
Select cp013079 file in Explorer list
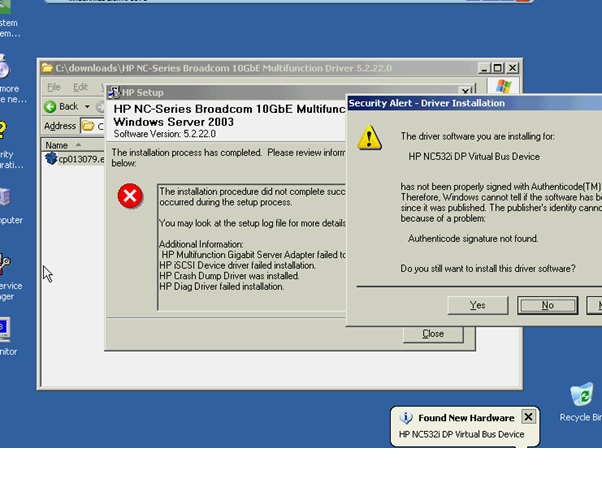pyautogui.click(x=75, y=159)
